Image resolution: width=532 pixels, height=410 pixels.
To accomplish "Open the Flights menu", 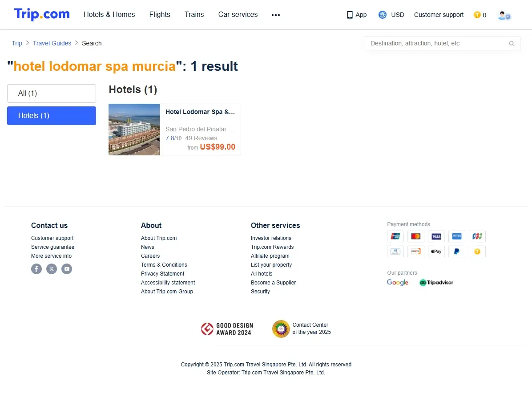I will tap(160, 15).
